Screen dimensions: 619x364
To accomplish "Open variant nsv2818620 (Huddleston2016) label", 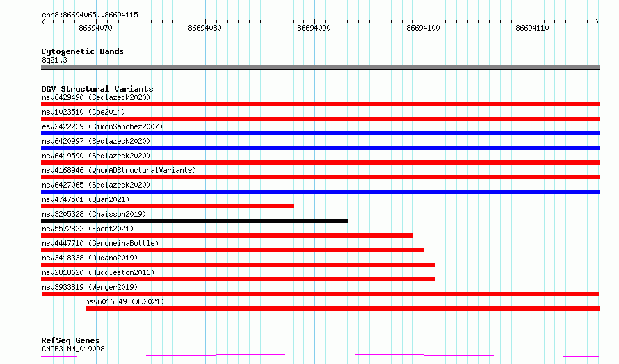I will pyautogui.click(x=98, y=272).
